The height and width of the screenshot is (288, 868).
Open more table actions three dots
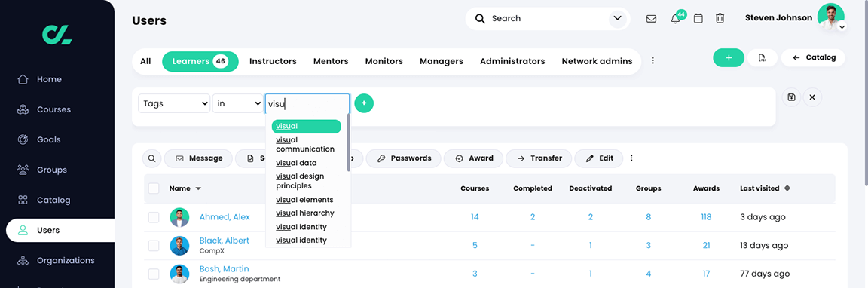pyautogui.click(x=631, y=158)
